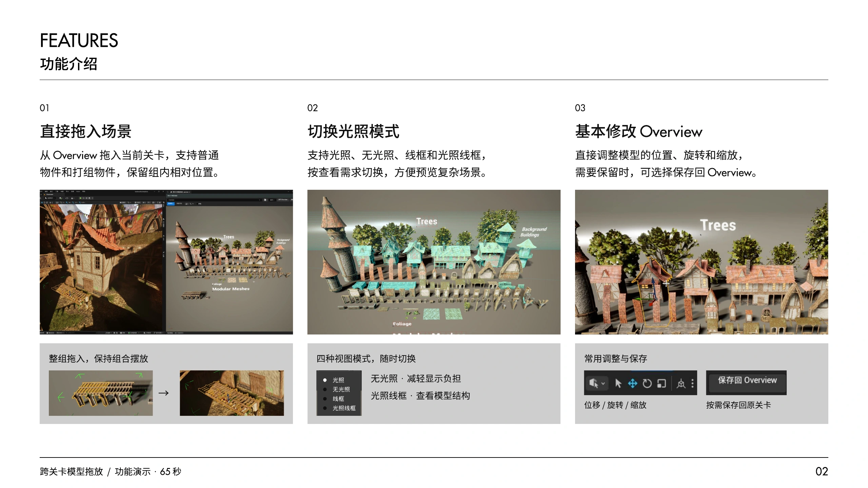This screenshot has height=488, width=868.
Task: Open the editor split-view screenshot under 直接拖入场景
Action: pyautogui.click(x=166, y=262)
